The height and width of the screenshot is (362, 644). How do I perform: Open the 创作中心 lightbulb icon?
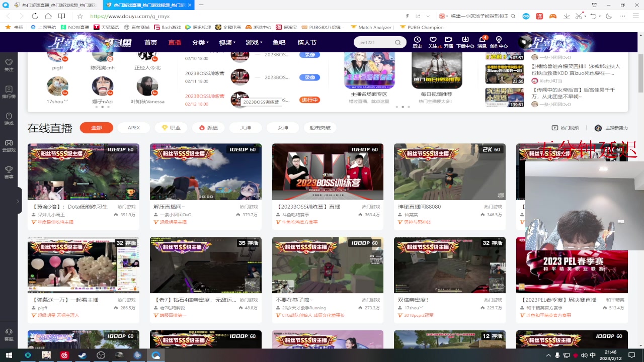[x=499, y=42]
